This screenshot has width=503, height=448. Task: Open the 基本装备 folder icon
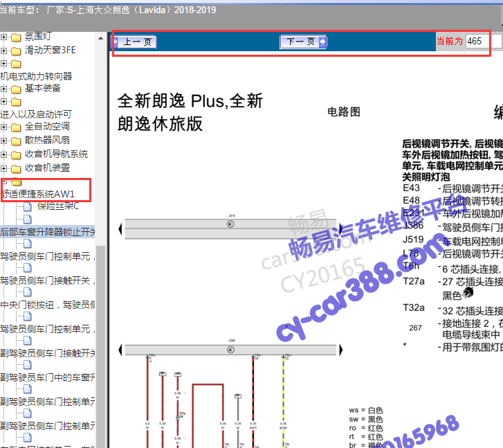tap(16, 89)
